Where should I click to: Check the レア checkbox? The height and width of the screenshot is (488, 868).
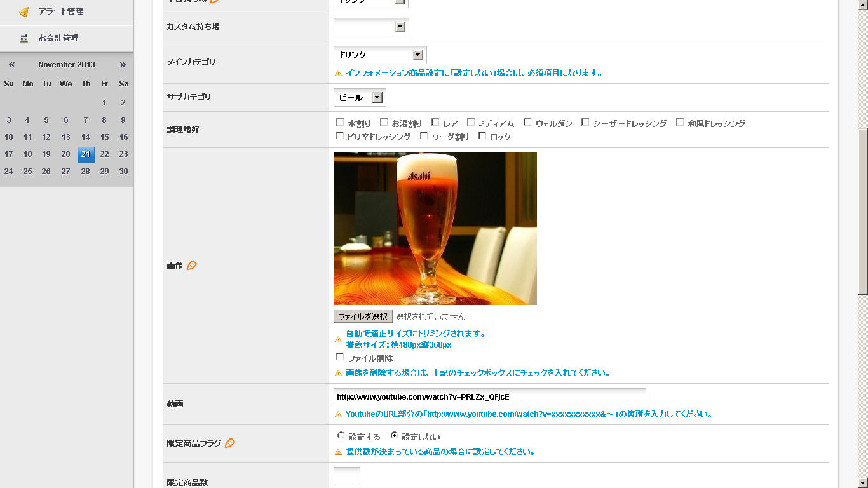435,122
